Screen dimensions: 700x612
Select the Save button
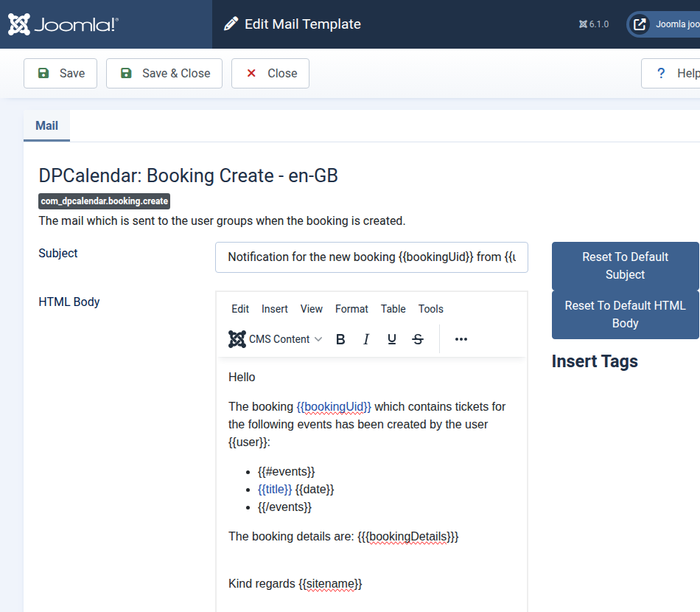coord(60,73)
